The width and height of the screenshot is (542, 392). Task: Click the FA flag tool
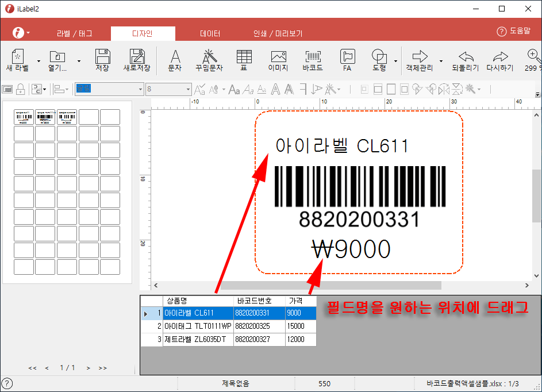pyautogui.click(x=347, y=60)
